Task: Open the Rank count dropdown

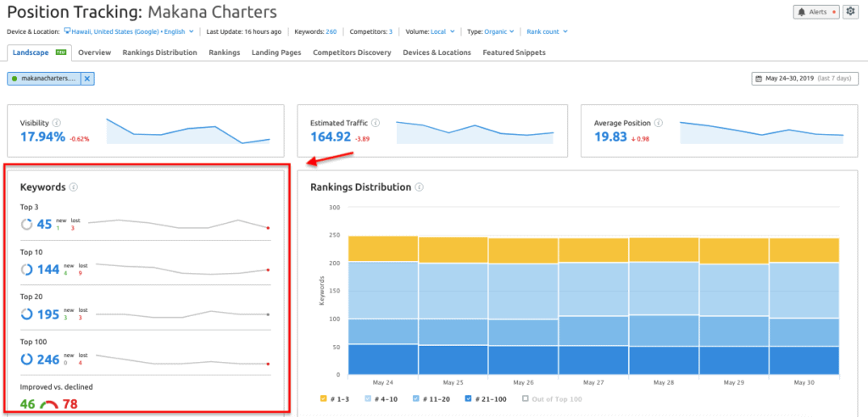Action: 547,31
